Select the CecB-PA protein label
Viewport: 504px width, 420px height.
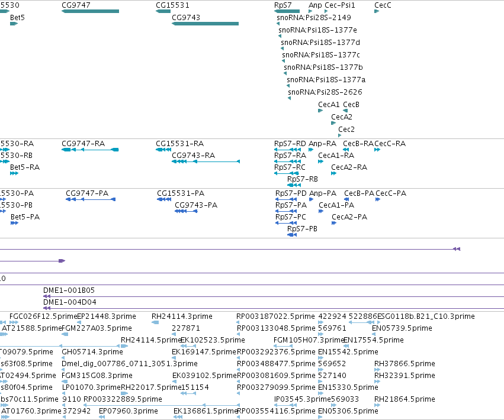[x=359, y=193]
